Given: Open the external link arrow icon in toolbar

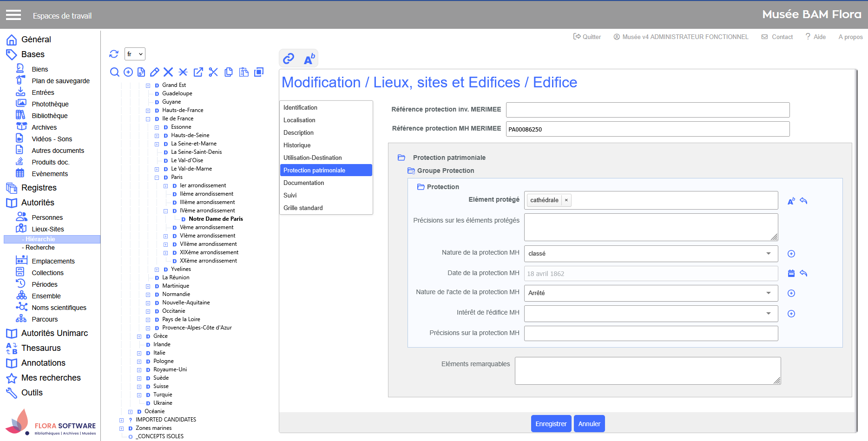Looking at the screenshot, I should 198,72.
